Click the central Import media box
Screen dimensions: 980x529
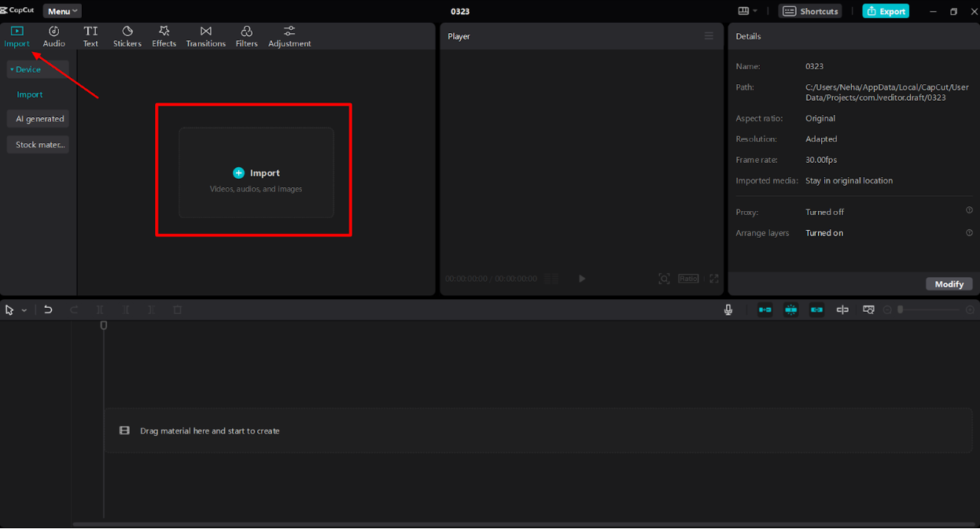[x=256, y=173]
